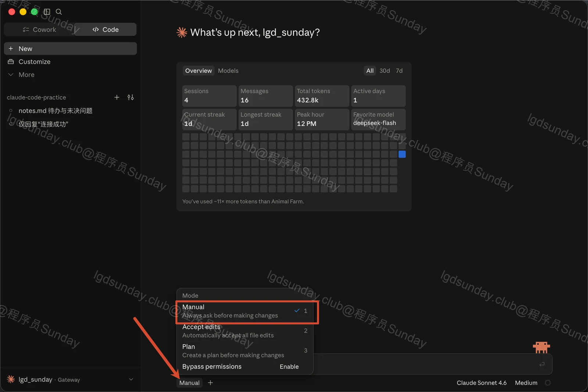Image resolution: width=588 pixels, height=392 pixels.
Task: Open the claude-code-practice project
Action: (x=36, y=97)
